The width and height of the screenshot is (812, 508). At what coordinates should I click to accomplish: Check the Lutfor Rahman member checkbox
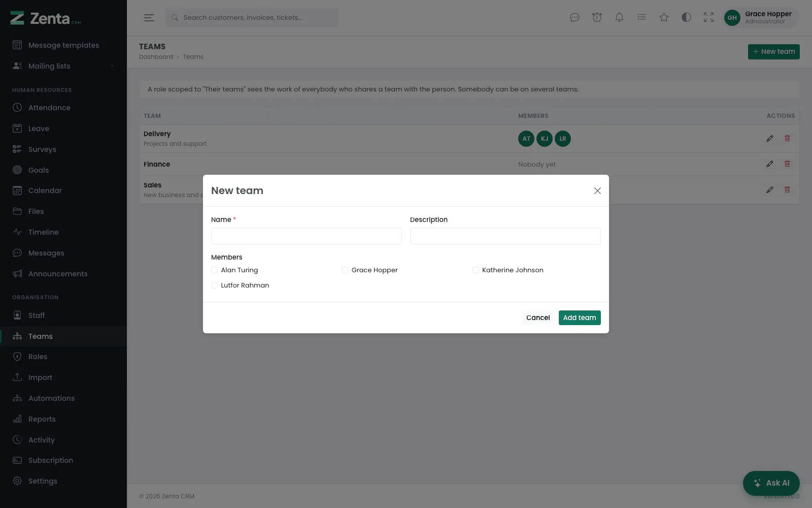coord(214,285)
